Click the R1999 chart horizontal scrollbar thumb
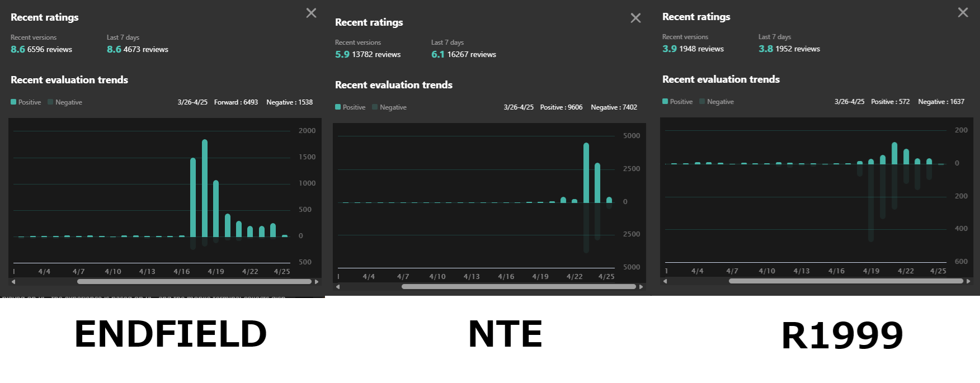 846,281
